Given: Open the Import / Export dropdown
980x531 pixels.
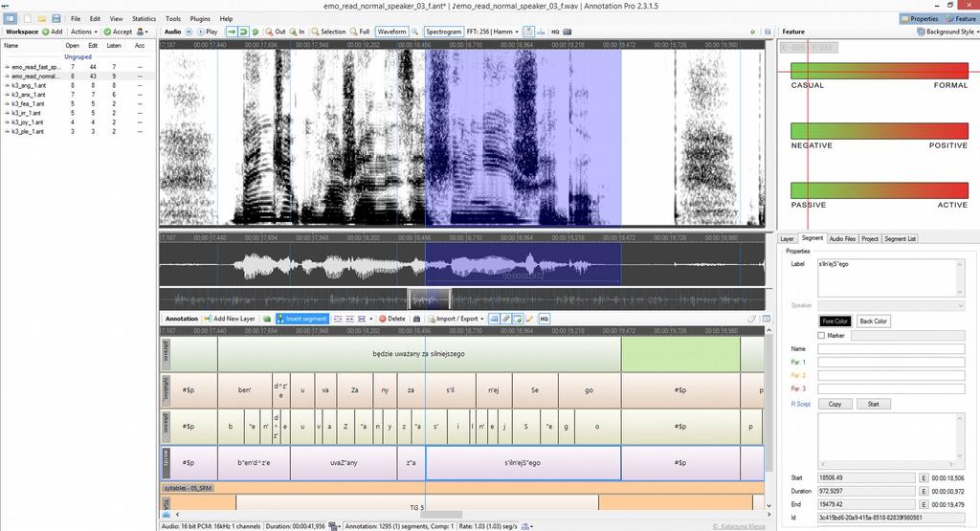Looking at the screenshot, I should tap(457, 319).
